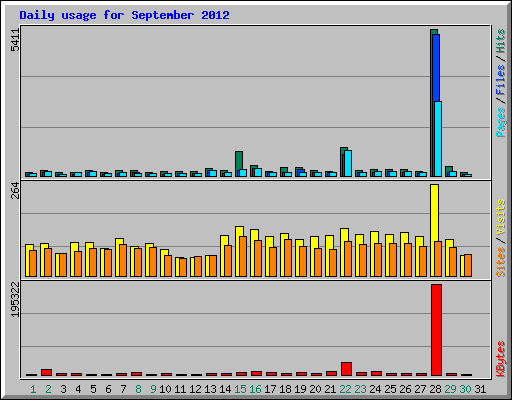512x400 pixels.
Task: Click the cyan Pages bar for day 22
Action: tap(348, 164)
